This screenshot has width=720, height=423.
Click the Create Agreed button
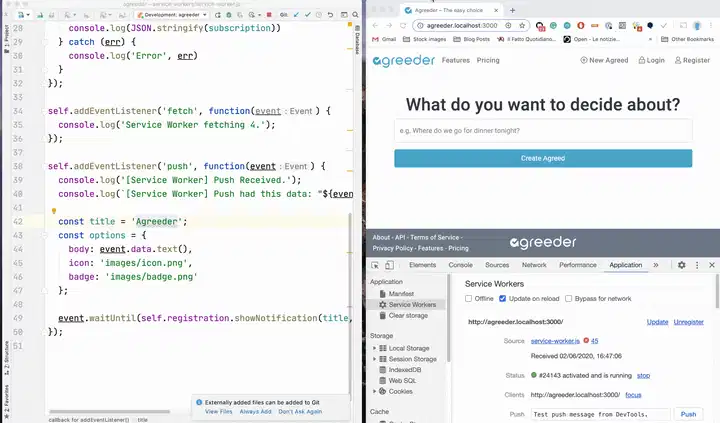coord(543,158)
